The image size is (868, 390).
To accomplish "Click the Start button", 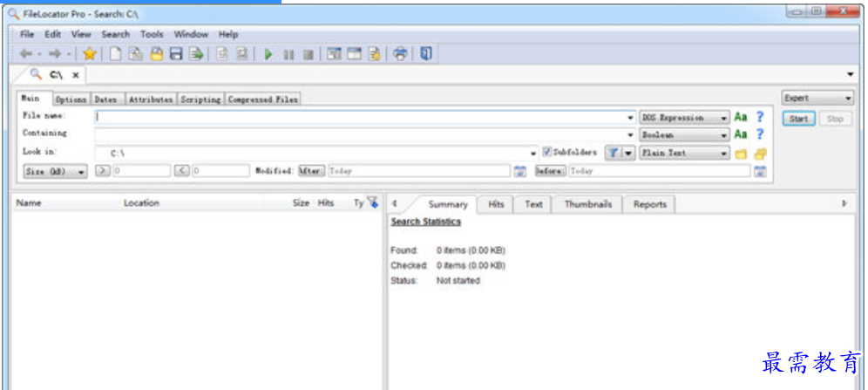I will 799,119.
